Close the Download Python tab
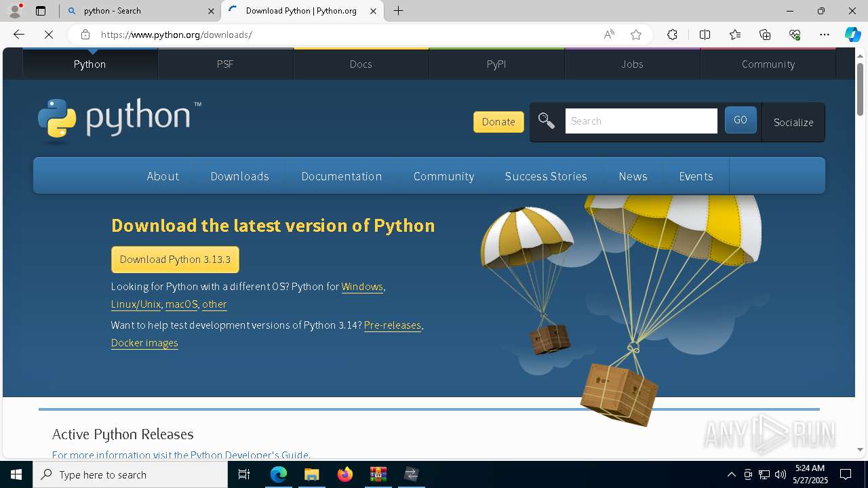 click(373, 11)
